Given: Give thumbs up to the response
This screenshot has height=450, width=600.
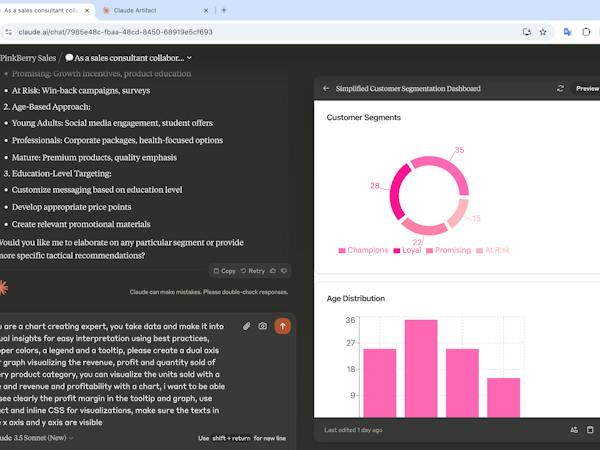Looking at the screenshot, I should coord(273,271).
